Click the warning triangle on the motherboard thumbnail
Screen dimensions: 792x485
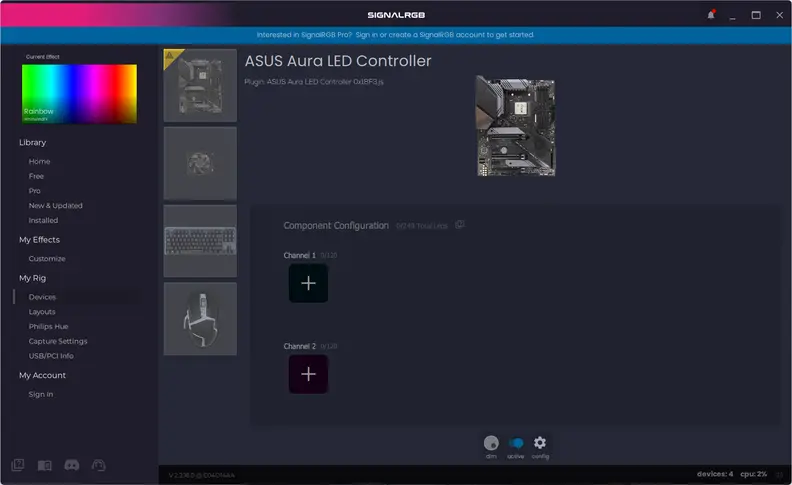170,55
